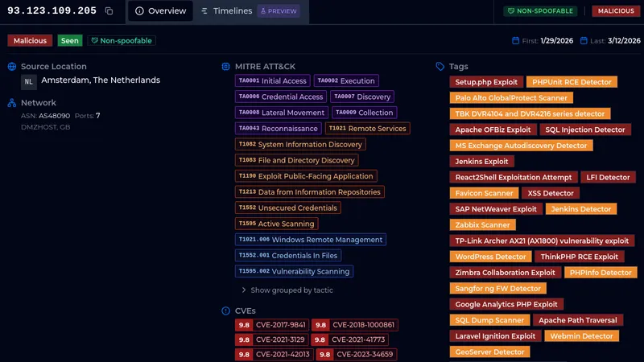This screenshot has height=362, width=644.
Task: Switch to the Timelines tab
Action: pos(227,11)
